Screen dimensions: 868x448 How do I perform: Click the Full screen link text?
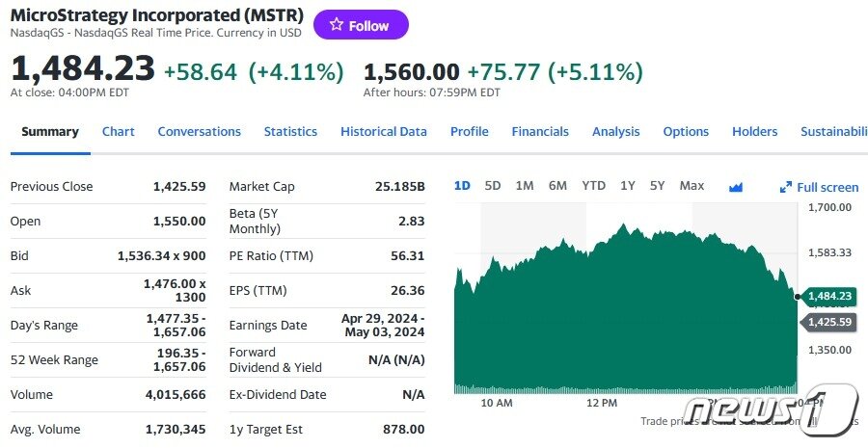(827, 188)
